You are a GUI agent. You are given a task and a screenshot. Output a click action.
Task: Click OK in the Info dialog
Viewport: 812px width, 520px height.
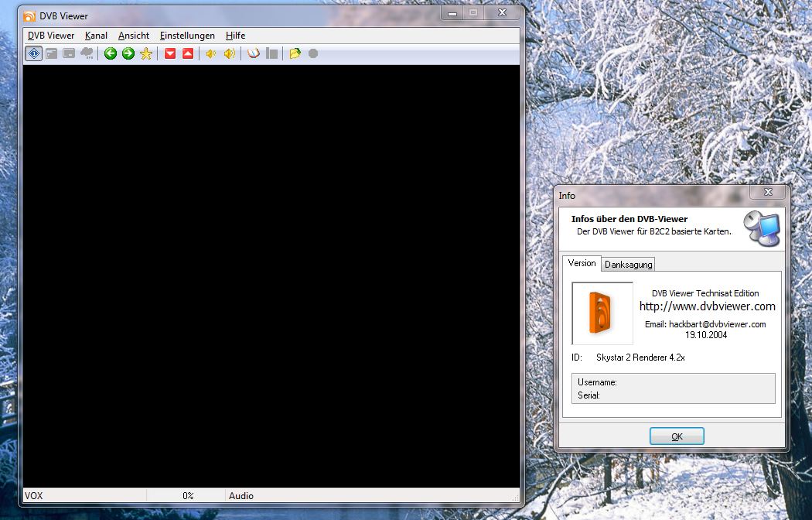[x=677, y=436]
